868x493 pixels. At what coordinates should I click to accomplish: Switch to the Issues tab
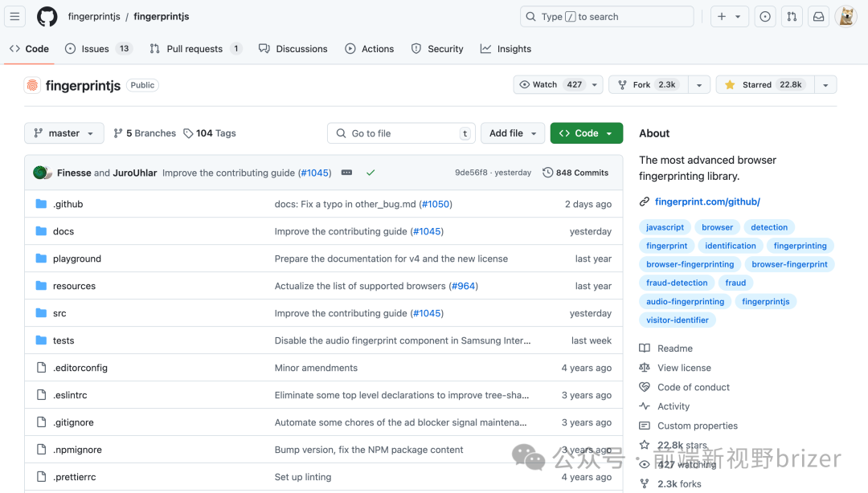pos(95,49)
